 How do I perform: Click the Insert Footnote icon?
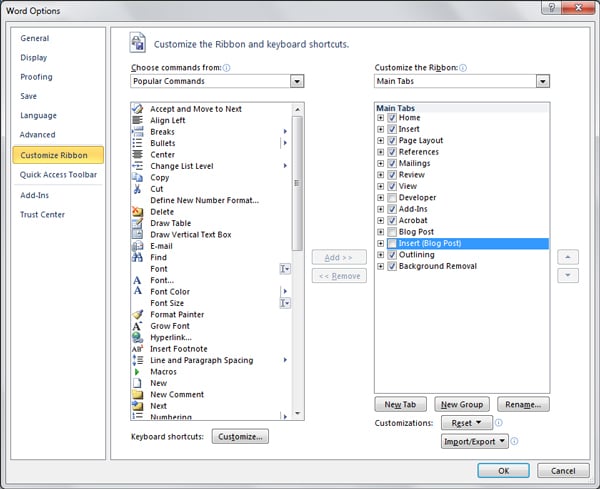pyautogui.click(x=137, y=349)
